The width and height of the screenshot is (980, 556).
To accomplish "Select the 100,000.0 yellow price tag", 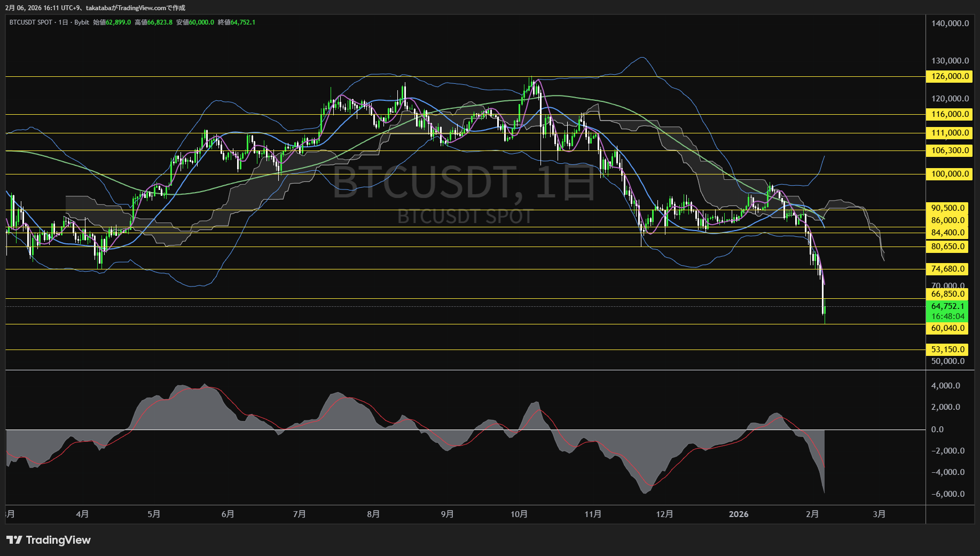I will pos(950,174).
